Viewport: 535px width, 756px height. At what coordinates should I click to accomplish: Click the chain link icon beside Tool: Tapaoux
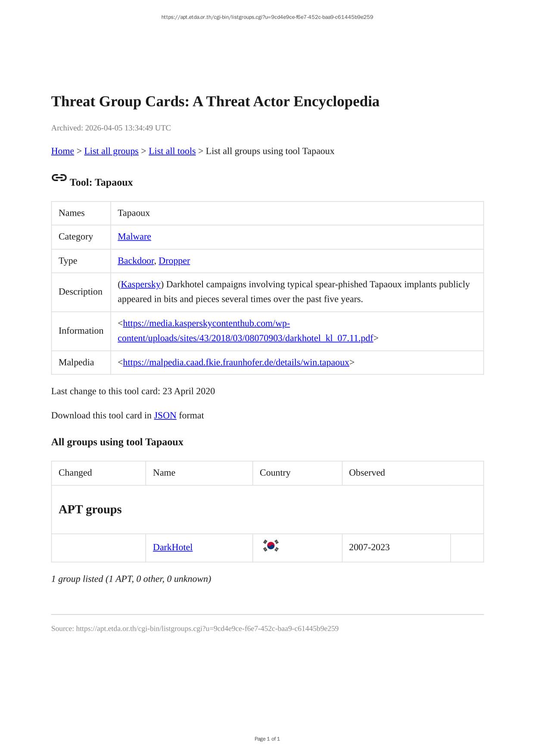(59, 178)
